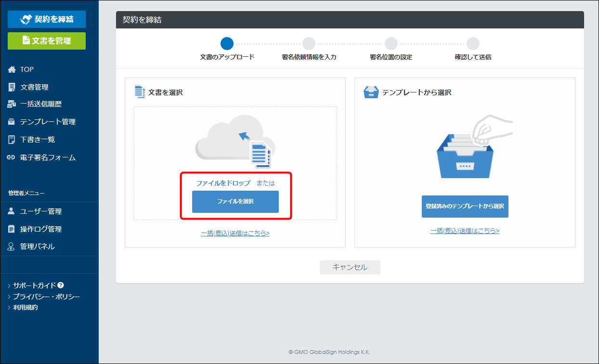Click the 電子署名フォーム link icon
The image size is (599, 364).
click(12, 157)
